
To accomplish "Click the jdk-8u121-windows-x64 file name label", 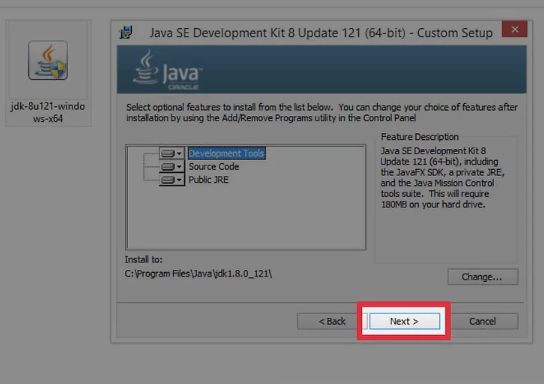I will 48,112.
